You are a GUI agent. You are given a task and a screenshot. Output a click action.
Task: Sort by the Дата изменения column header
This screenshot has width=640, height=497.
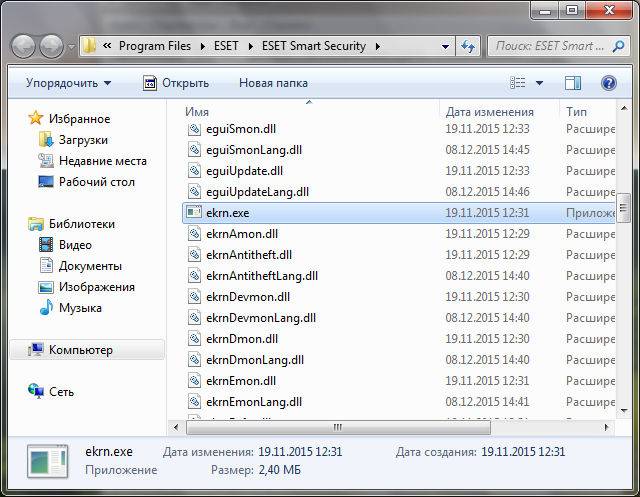coord(489,111)
